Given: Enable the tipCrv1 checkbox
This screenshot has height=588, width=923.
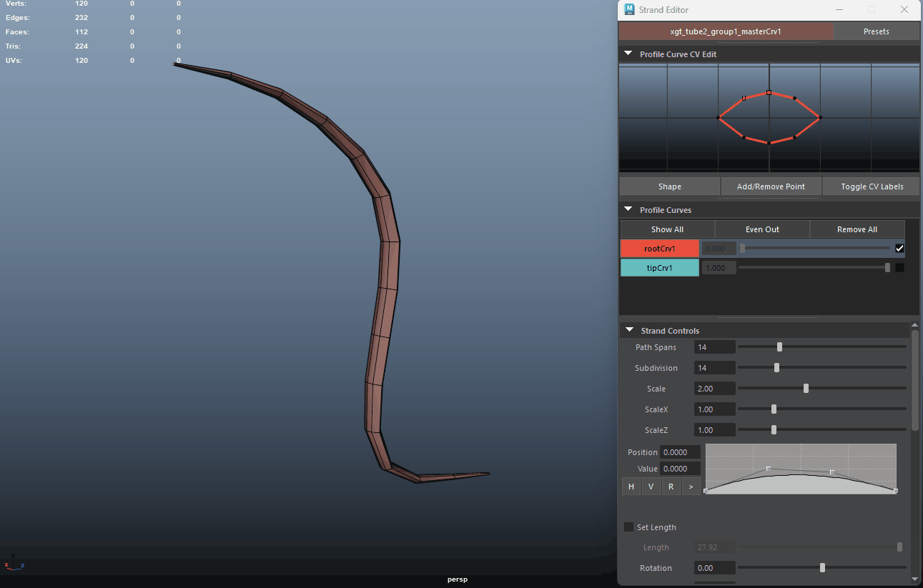Looking at the screenshot, I should 899,268.
